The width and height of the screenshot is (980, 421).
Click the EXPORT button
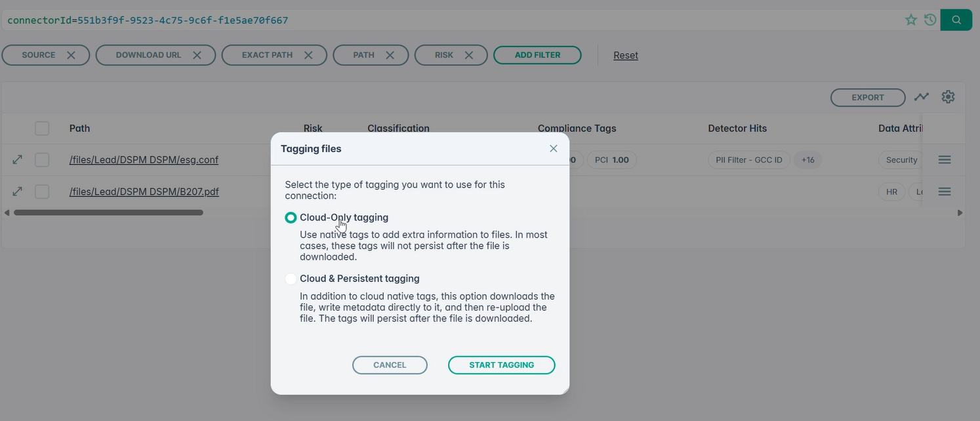[x=868, y=97]
